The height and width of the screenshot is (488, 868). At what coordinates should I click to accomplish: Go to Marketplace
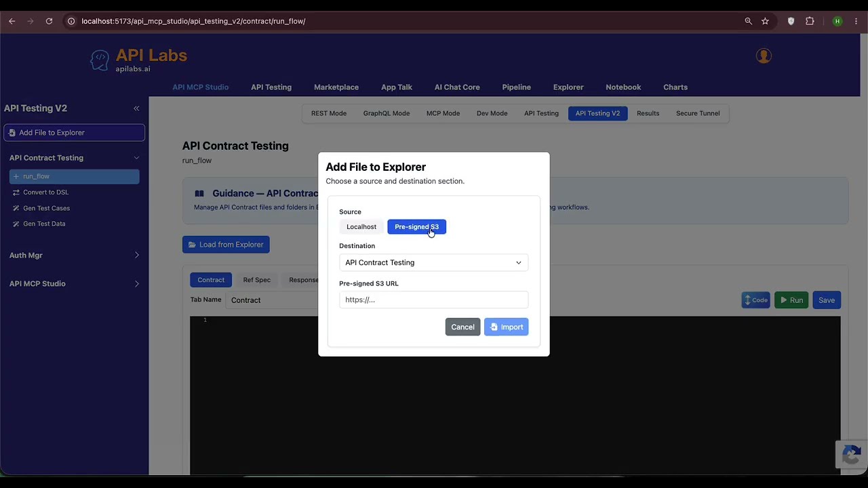pyautogui.click(x=336, y=87)
